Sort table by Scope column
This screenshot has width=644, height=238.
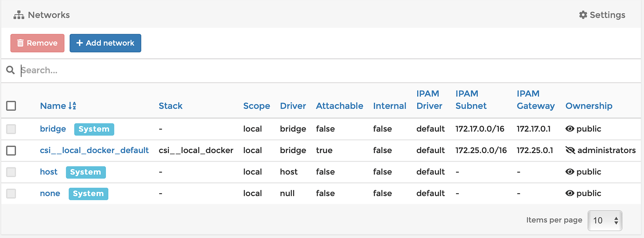tap(257, 106)
